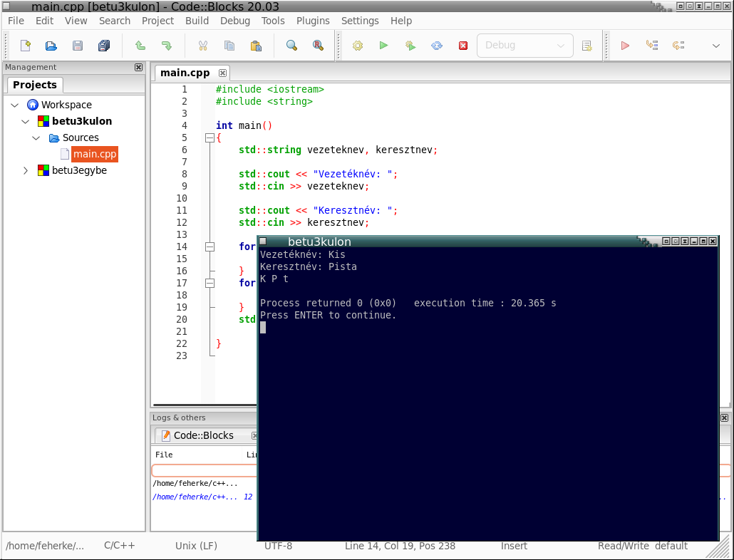
Task: Select the main.cpp editor tab
Action: (x=185, y=73)
